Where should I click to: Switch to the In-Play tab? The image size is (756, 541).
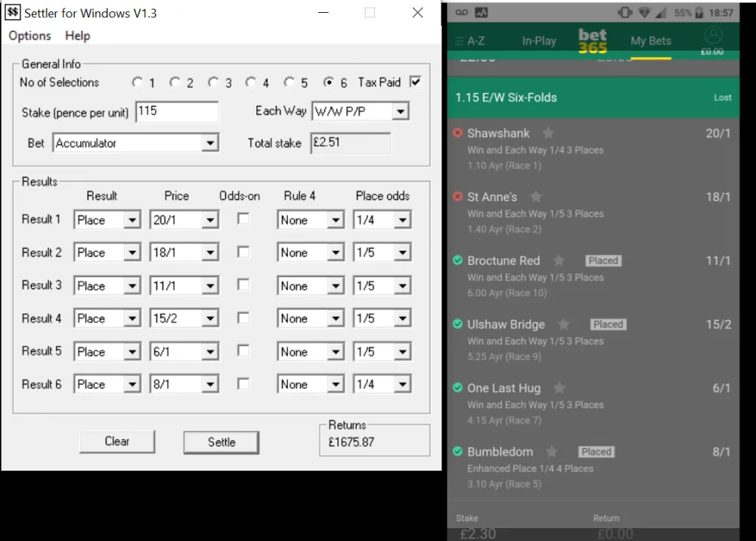point(539,41)
